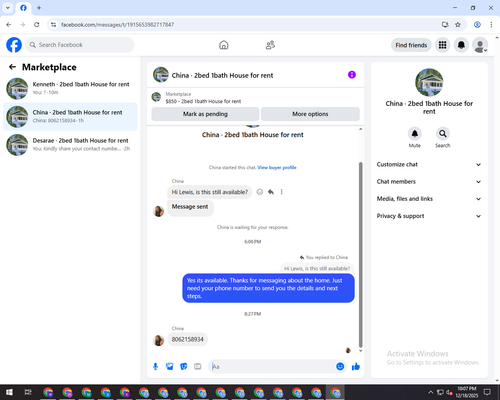Expand Media, files and links section
This screenshot has width=500, height=400.
click(429, 199)
